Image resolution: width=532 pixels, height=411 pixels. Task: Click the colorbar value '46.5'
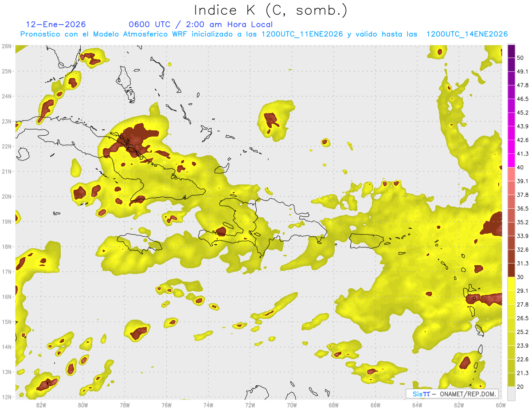[x=522, y=99]
